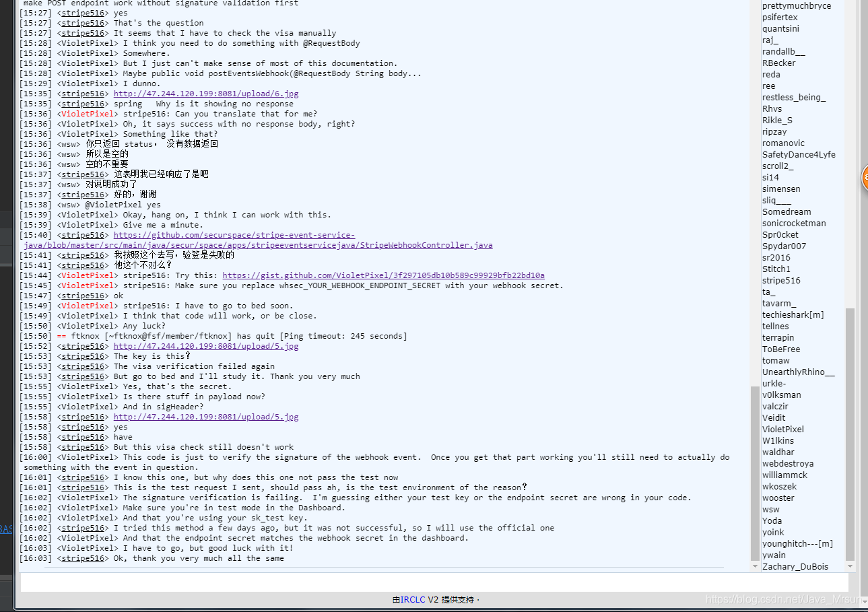Select user wooster in the nick list

tap(778, 498)
